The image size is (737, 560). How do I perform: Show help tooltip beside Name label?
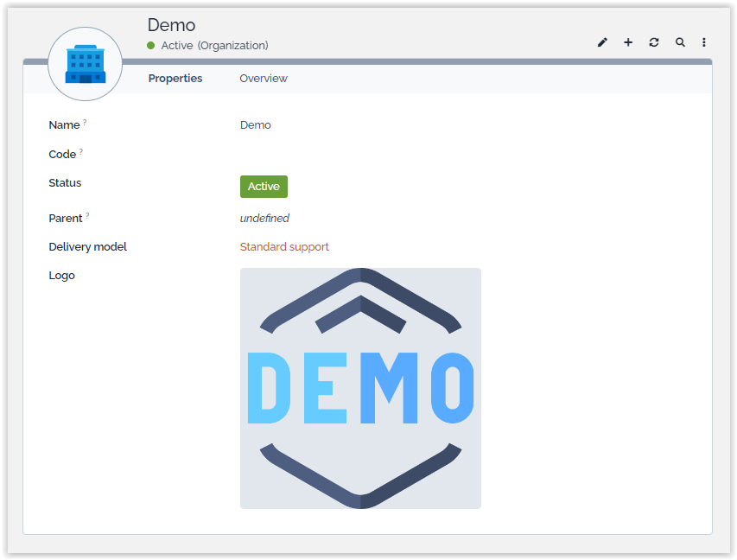coord(85,123)
